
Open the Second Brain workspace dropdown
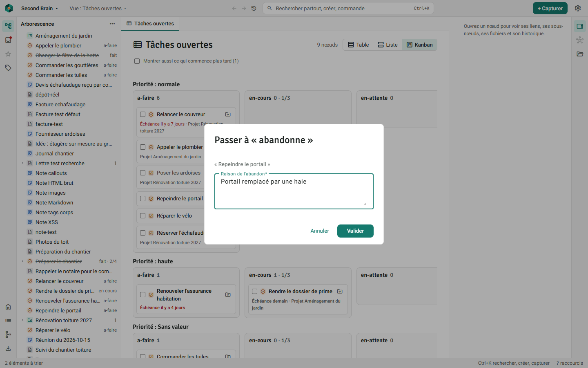40,8
